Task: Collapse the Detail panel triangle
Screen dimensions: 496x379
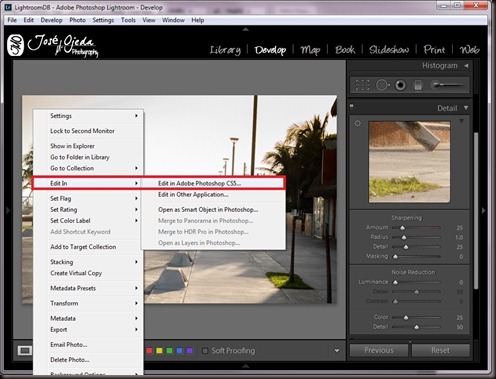Action: click(466, 108)
